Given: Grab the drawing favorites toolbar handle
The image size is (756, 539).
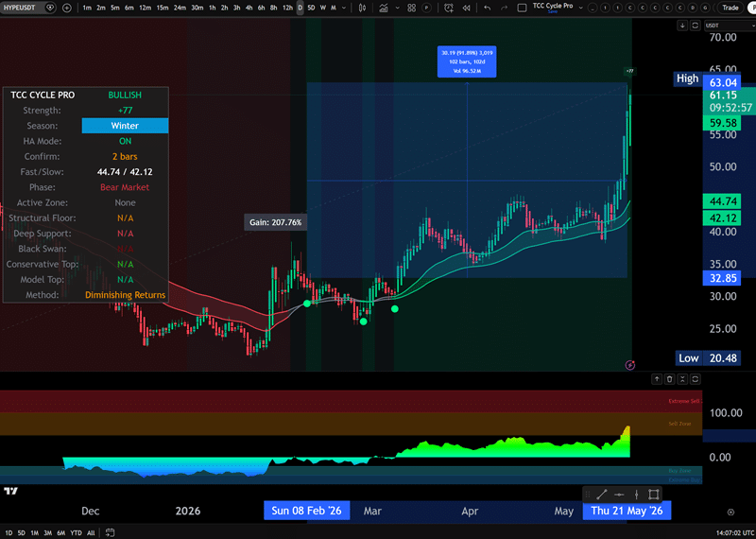Looking at the screenshot, I should 587,495.
